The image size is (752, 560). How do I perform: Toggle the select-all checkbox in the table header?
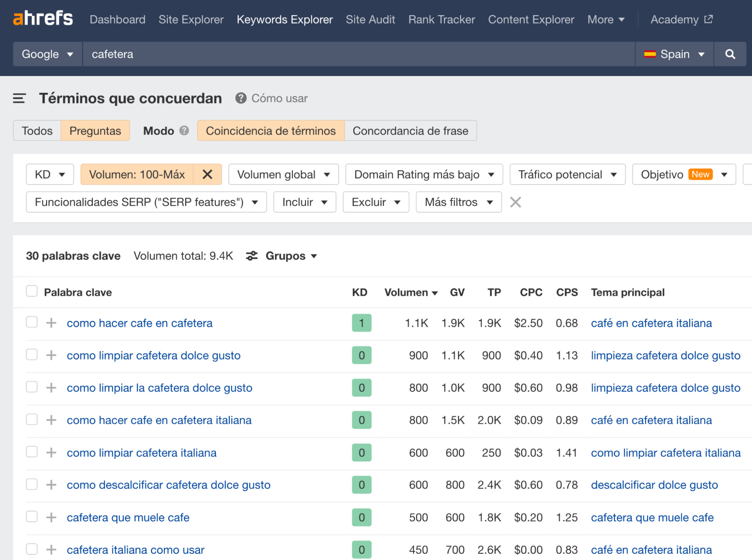coord(32,290)
